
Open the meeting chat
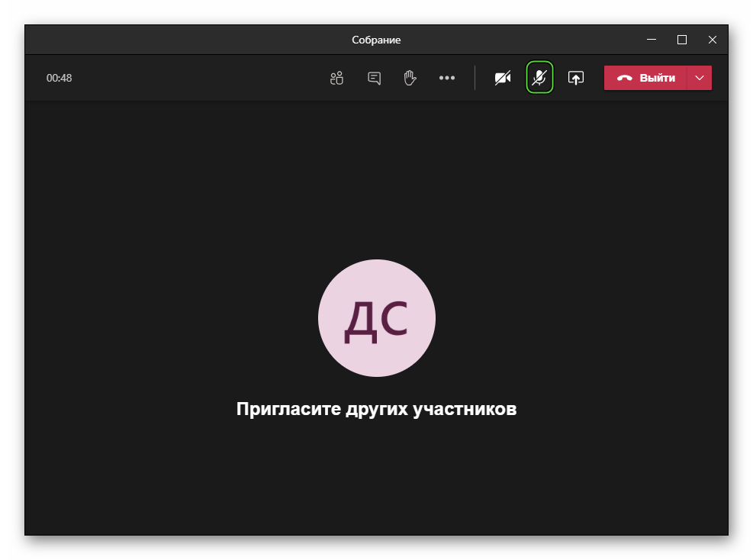(374, 78)
